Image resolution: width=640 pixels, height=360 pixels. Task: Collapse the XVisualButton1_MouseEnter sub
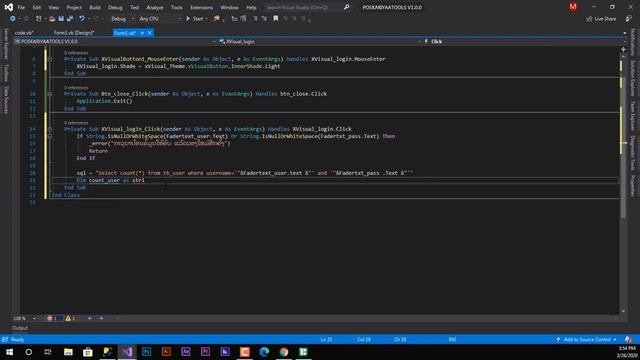(50, 59)
